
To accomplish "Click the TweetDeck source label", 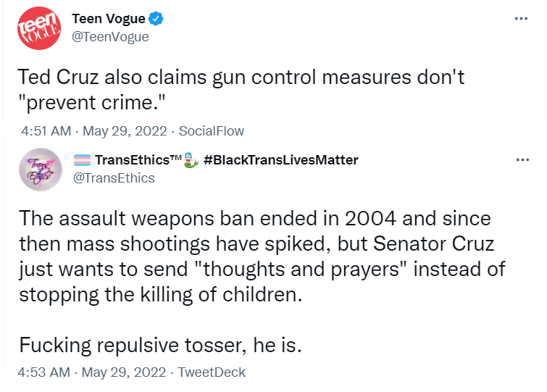I will coord(212,372).
